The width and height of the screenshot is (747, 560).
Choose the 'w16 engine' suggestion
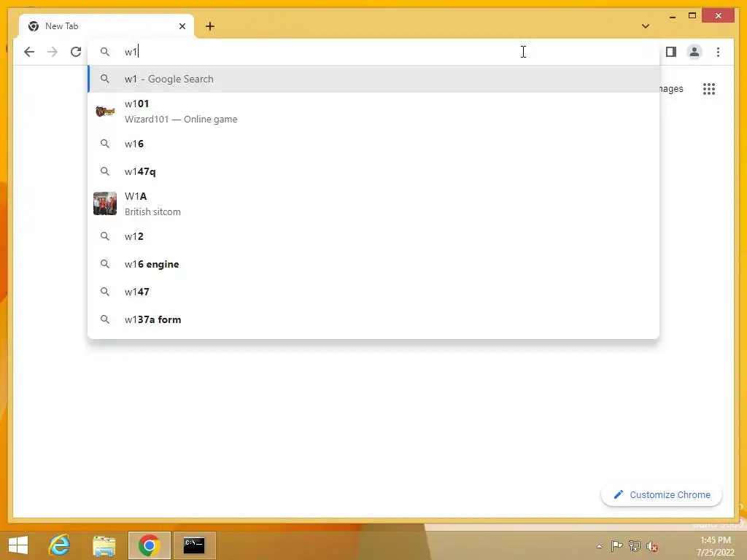coord(373,264)
